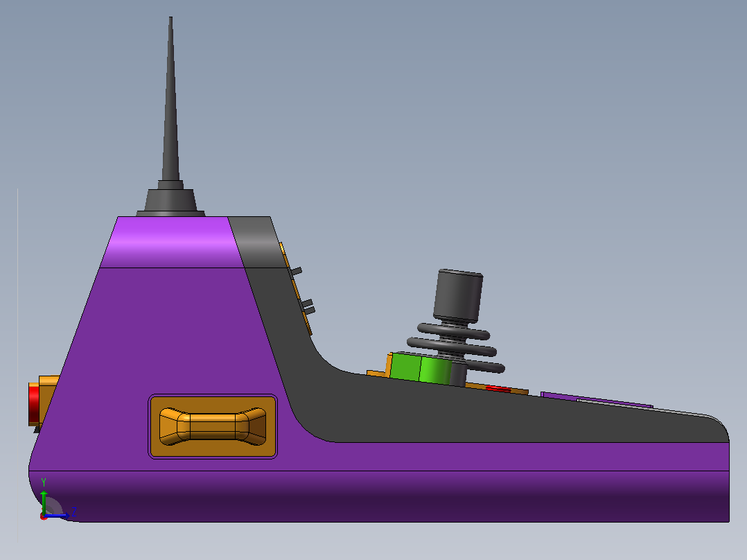The image size is (747, 560).
Task: Select the green block under the joystick
Action: pos(420,367)
